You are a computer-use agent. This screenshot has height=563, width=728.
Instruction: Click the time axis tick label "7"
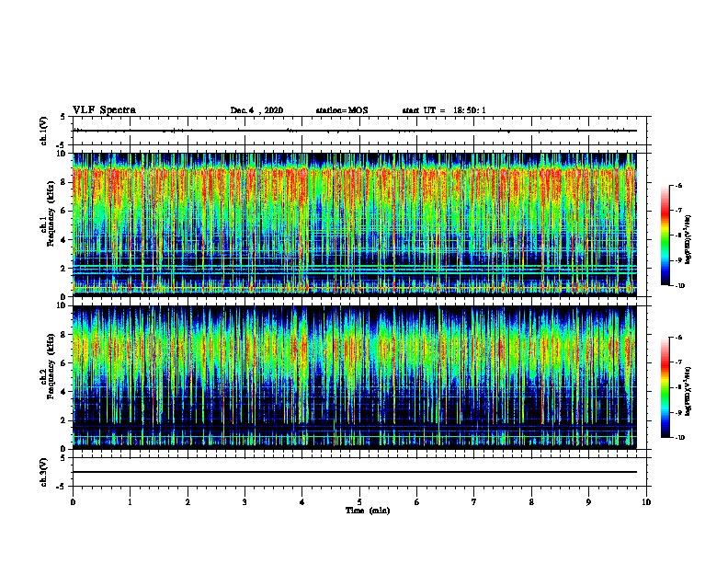(474, 501)
